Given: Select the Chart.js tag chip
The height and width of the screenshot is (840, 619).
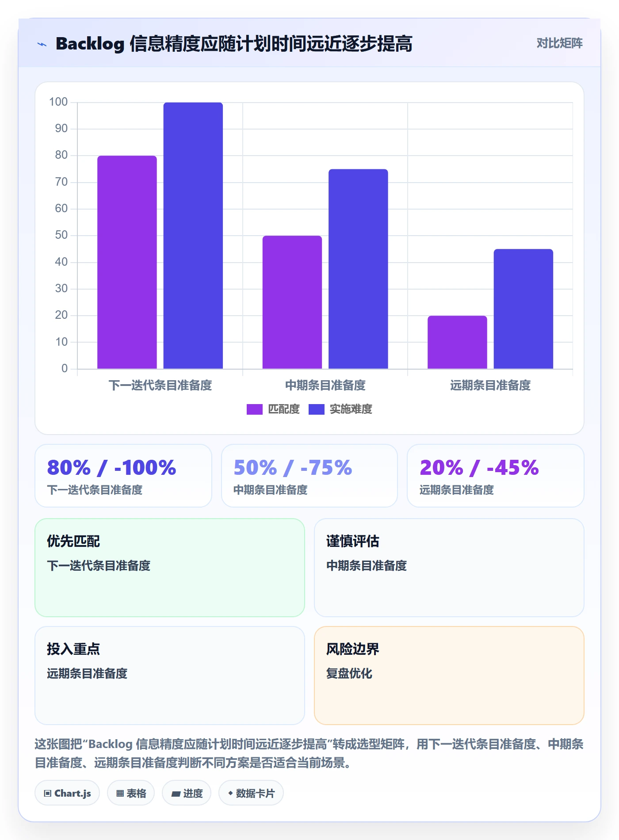Looking at the screenshot, I should coord(67,793).
